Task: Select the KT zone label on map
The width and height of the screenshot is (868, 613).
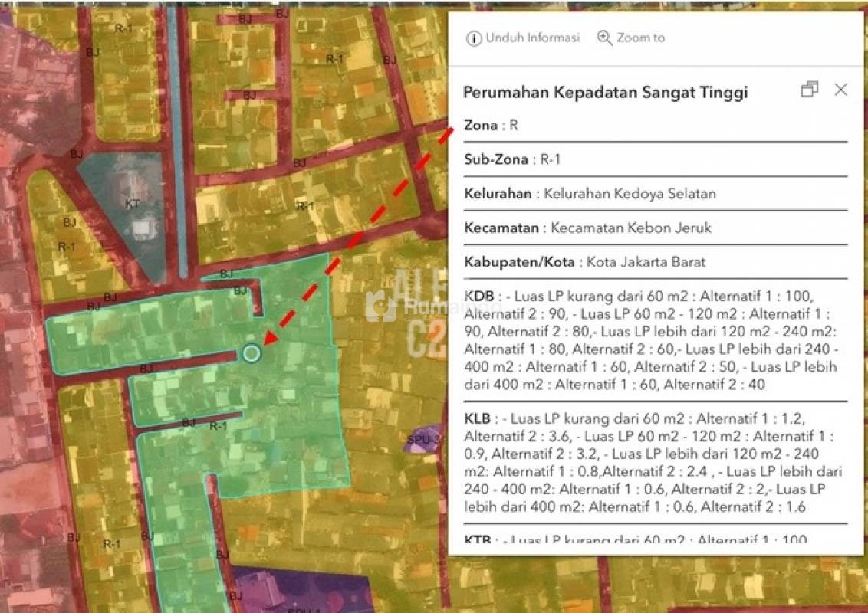Action: pos(133,204)
